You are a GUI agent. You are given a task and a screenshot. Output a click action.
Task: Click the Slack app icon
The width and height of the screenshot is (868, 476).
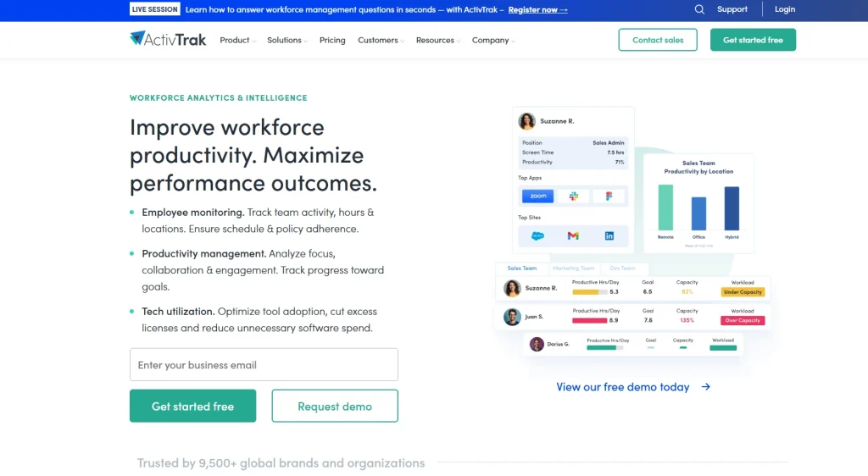(574, 196)
